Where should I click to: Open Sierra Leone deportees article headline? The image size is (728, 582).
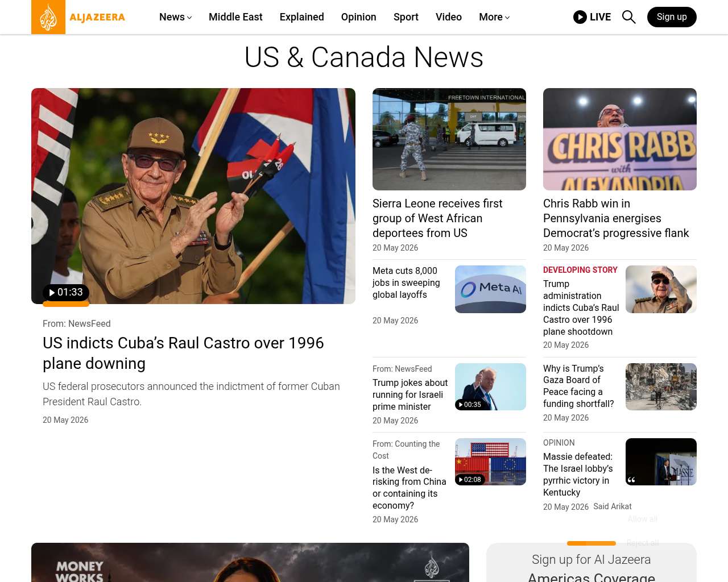(x=437, y=218)
